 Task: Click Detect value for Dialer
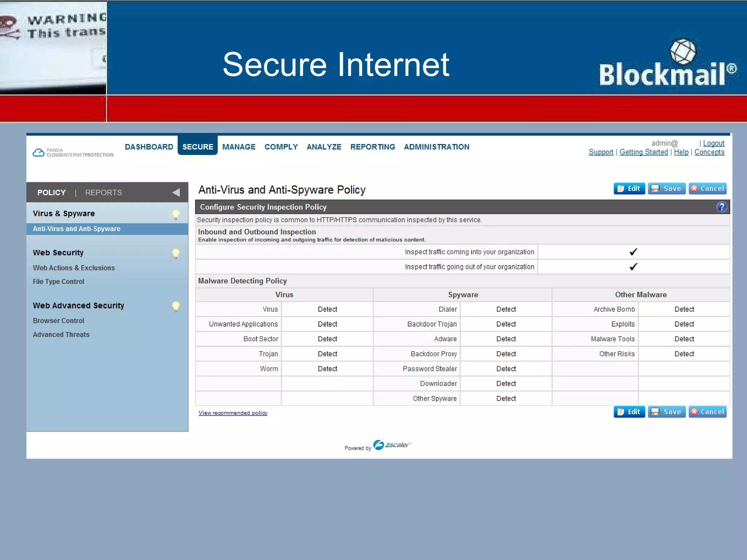point(506,309)
